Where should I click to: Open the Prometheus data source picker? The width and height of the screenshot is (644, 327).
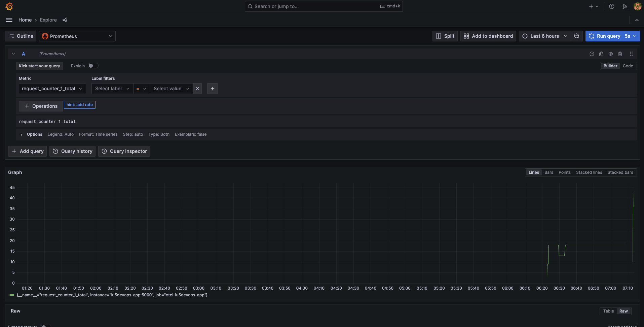point(77,36)
